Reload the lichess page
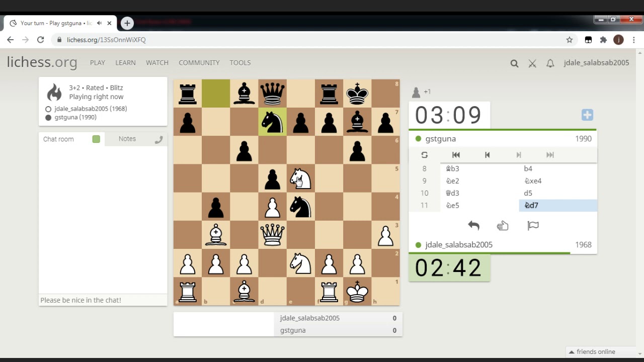 [x=41, y=40]
